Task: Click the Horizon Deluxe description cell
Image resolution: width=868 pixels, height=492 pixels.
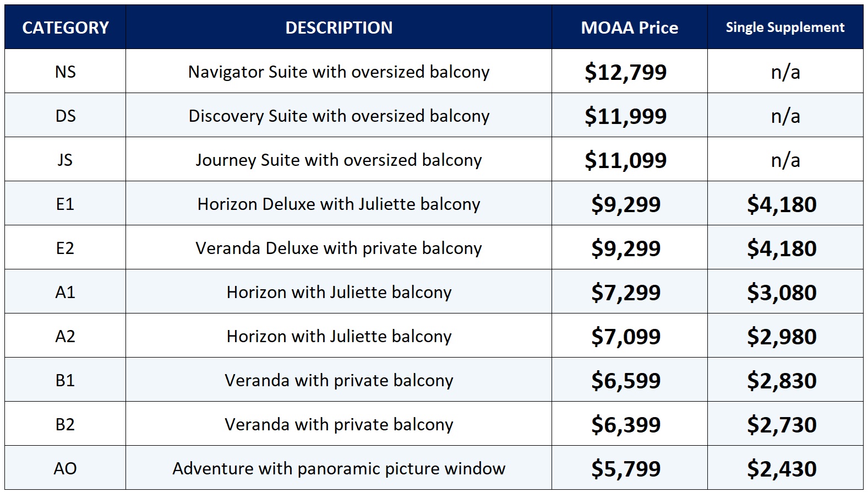Action: click(x=339, y=204)
